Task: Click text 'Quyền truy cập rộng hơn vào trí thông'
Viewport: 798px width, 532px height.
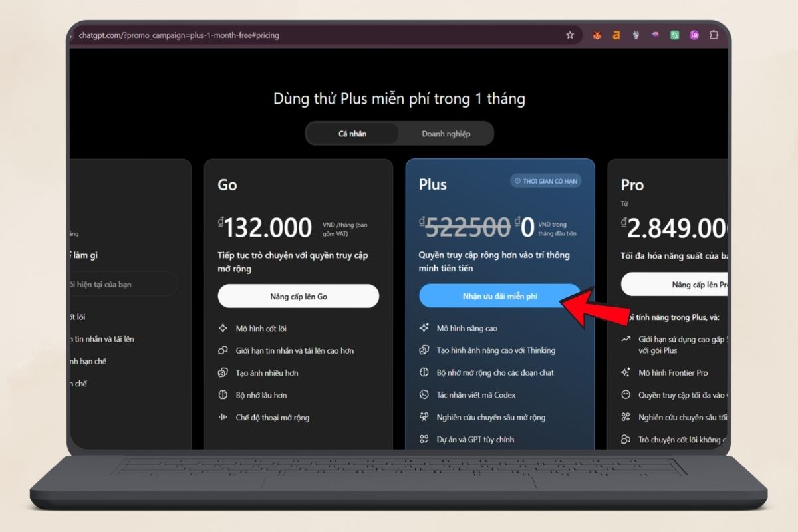Action: [x=494, y=255]
